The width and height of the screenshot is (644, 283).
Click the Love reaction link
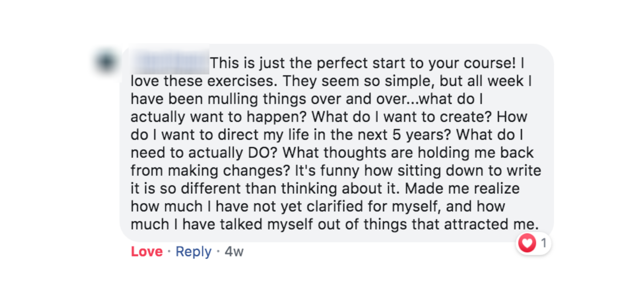point(147,252)
